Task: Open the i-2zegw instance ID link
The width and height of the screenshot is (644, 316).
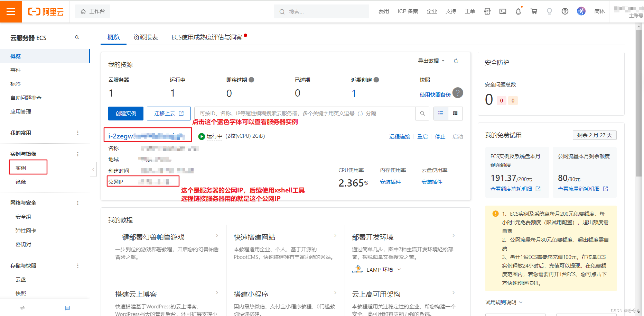Action: pos(147,136)
